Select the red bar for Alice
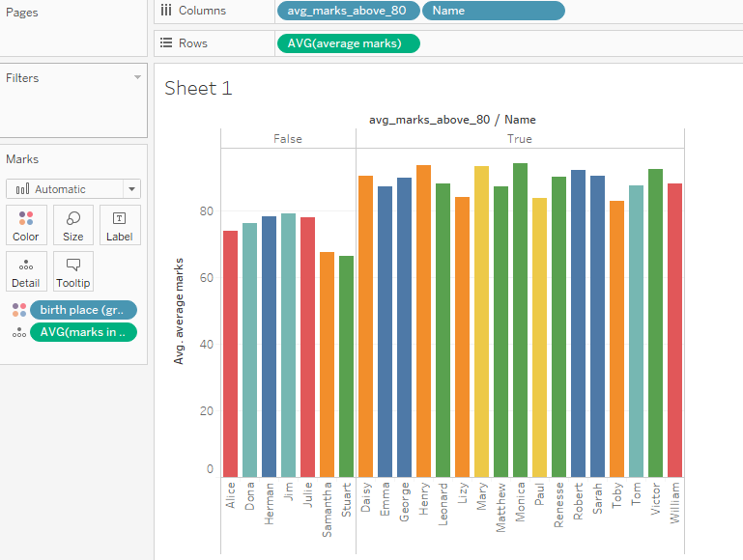The image size is (743, 560). [230, 353]
